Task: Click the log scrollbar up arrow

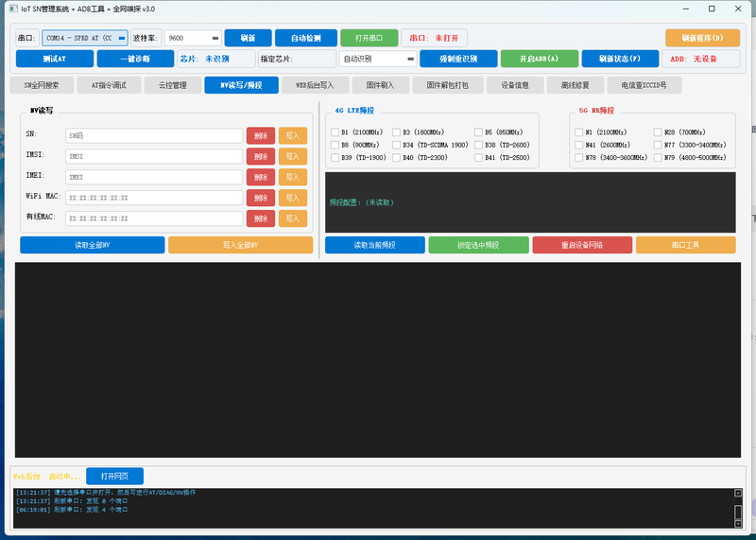Action: coord(738,493)
